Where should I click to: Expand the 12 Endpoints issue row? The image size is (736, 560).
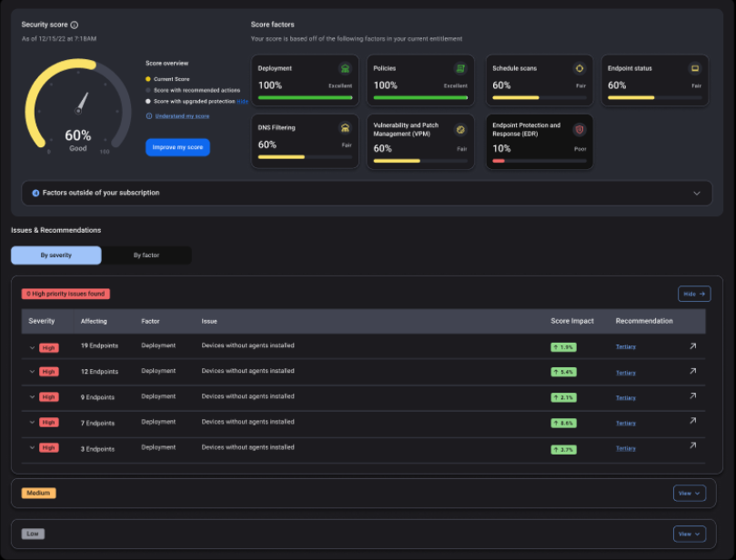click(32, 371)
